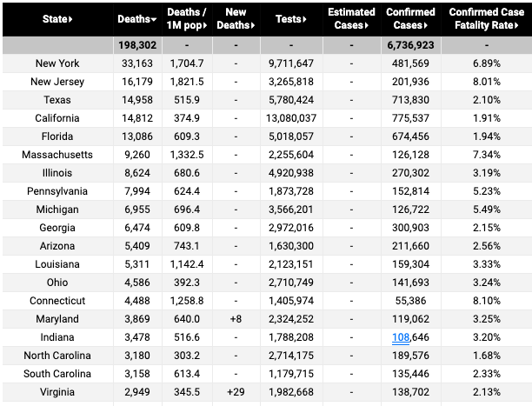532x406 pixels.
Task: Sort by Confirmed Cases header
Action: 410,18
